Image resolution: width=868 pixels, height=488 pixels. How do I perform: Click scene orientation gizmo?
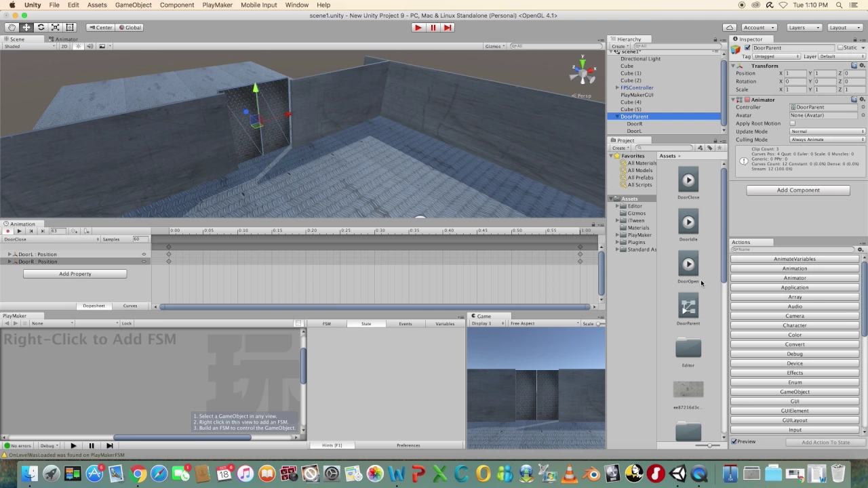point(582,71)
